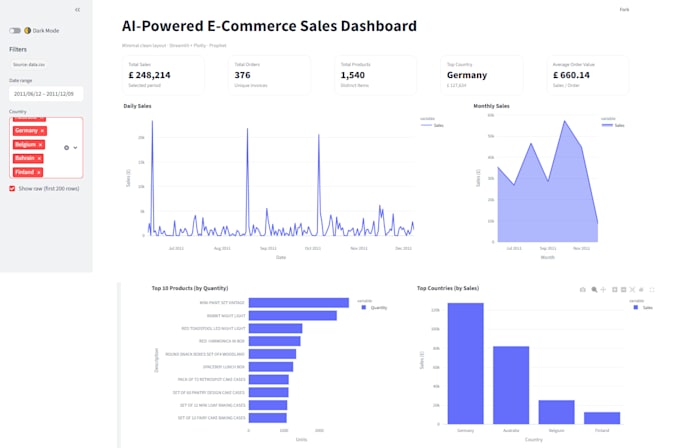Click Zoom in button in Top Countries modebar
The width and height of the screenshot is (680, 448).
615,289
